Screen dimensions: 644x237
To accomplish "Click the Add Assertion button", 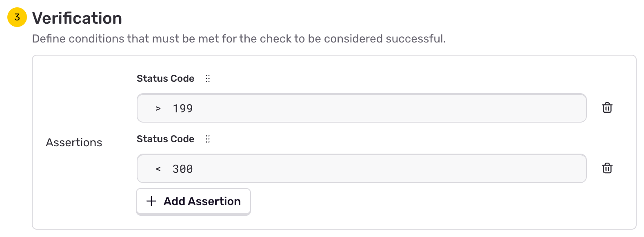I will (193, 201).
